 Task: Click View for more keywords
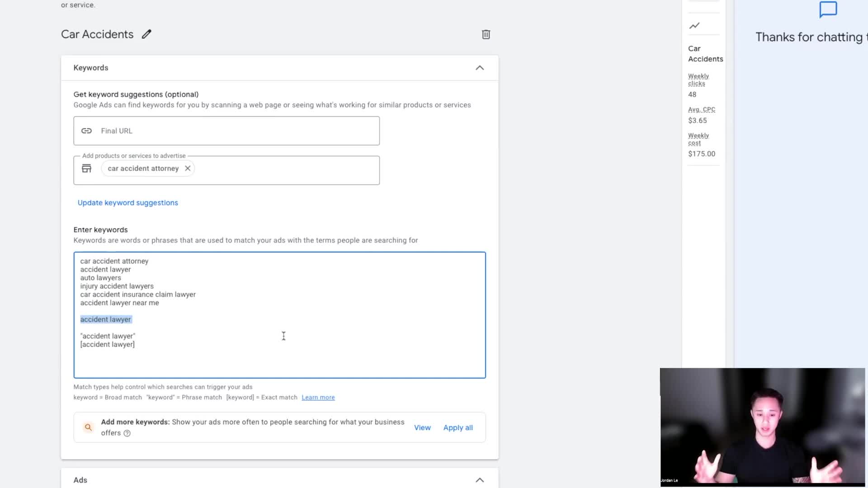pos(422,427)
